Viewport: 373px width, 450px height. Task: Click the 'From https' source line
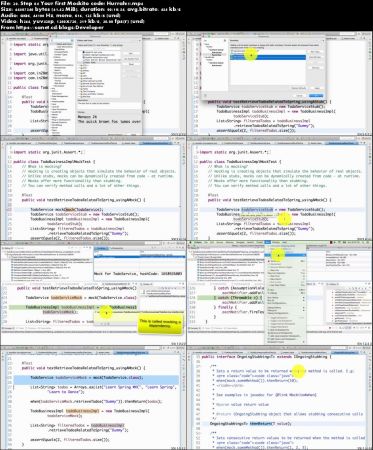(x=52, y=27)
